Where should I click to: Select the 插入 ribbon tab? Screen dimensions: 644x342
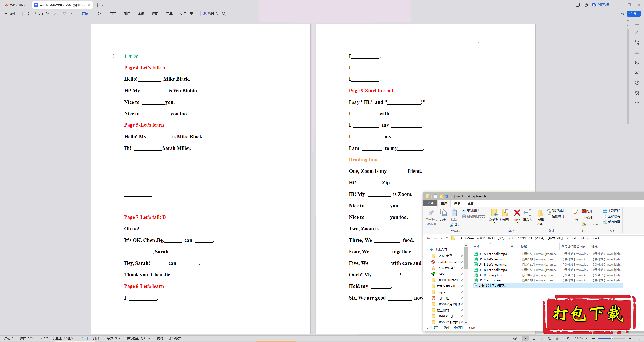click(x=99, y=14)
